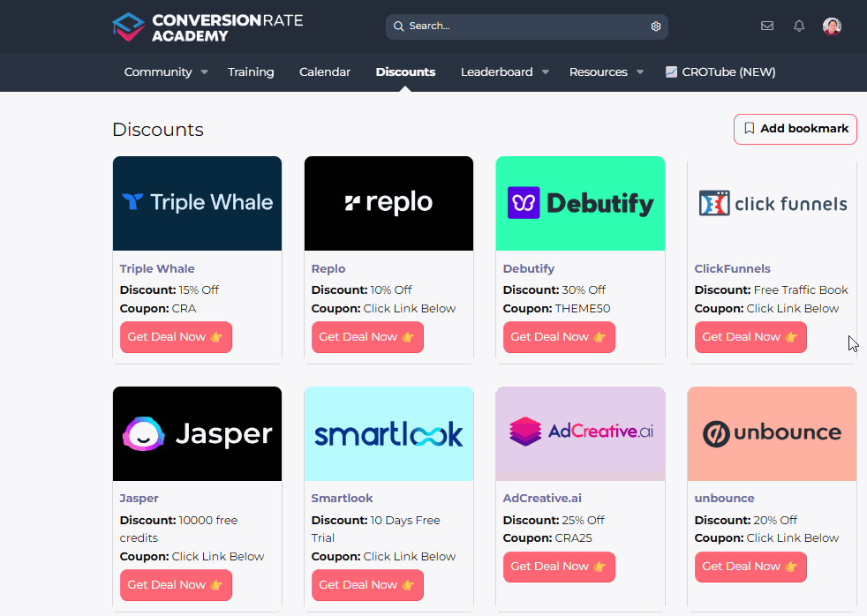Get Deal Now for Replo

point(367,337)
